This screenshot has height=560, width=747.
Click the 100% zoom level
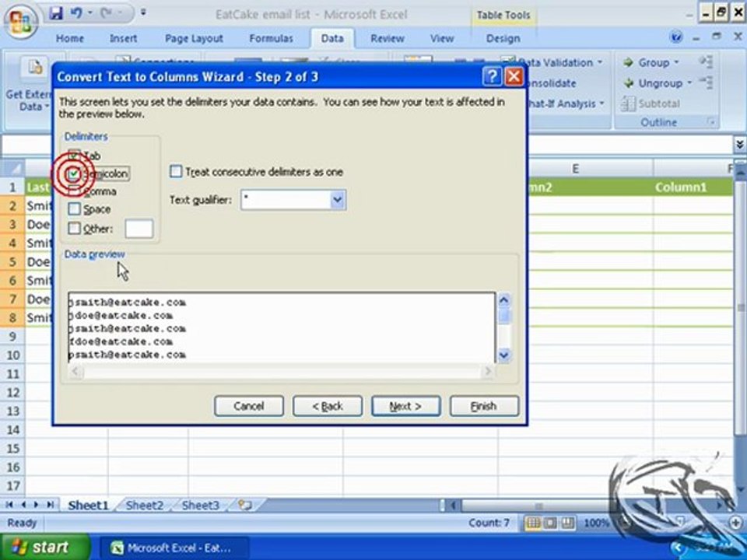pos(597,523)
